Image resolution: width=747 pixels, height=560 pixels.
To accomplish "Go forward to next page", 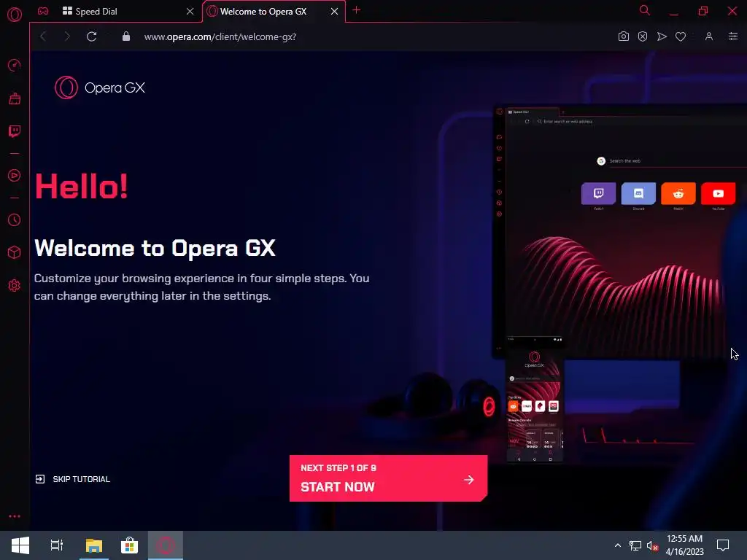I will click(67, 36).
